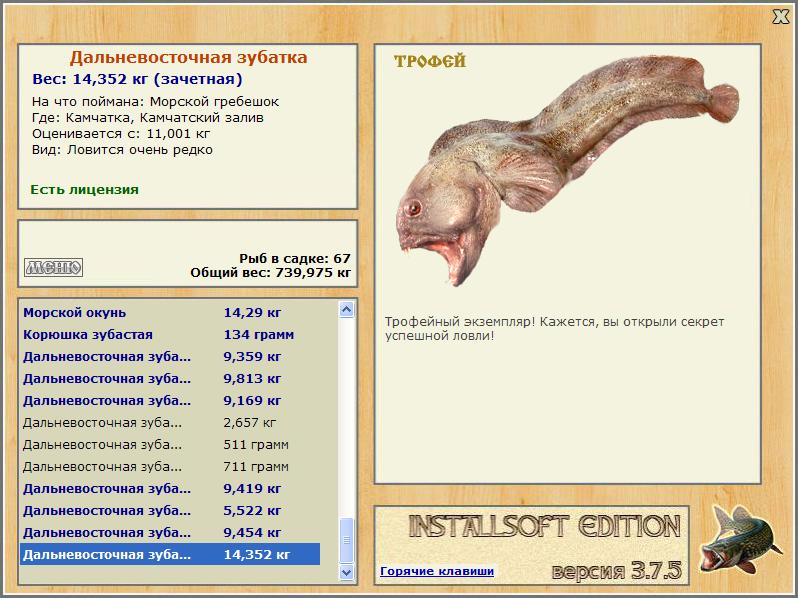Select the 9,359 кг зубатка entry
798x598 pixels.
pyautogui.click(x=170, y=357)
